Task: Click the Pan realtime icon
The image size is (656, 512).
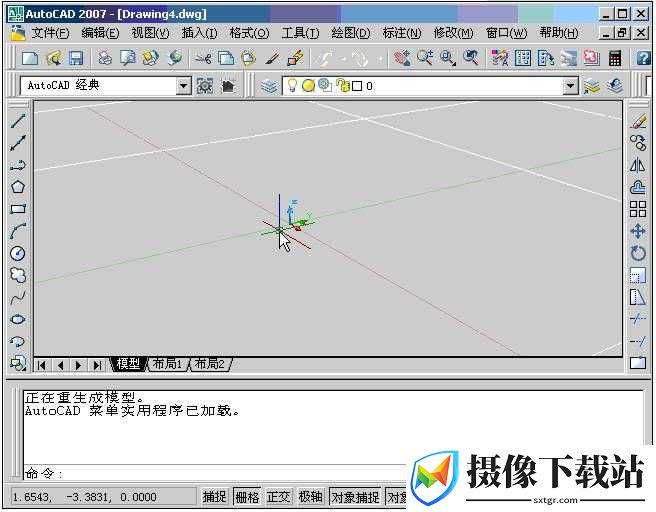Action: click(401, 58)
